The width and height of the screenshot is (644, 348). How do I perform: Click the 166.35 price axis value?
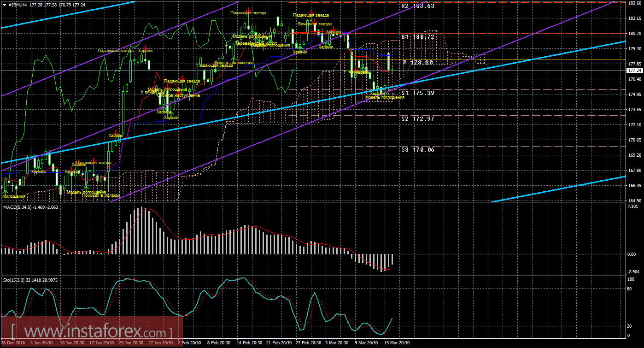(x=635, y=186)
